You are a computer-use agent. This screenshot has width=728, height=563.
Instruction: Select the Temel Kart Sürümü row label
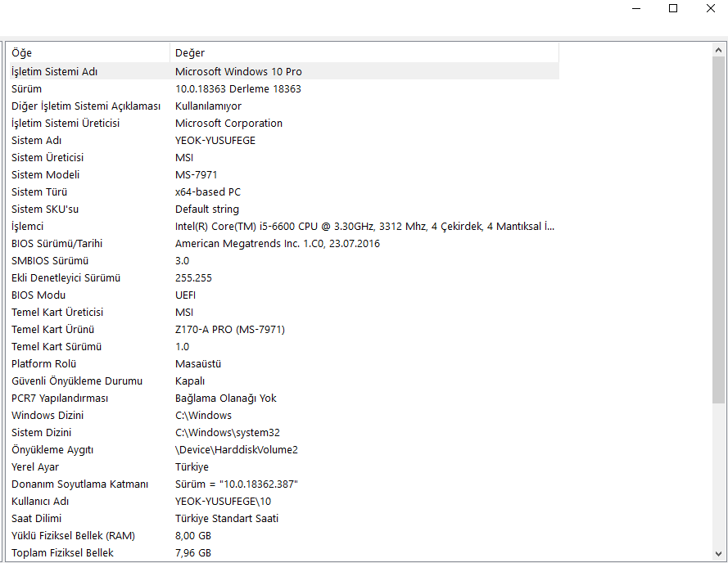coord(57,346)
